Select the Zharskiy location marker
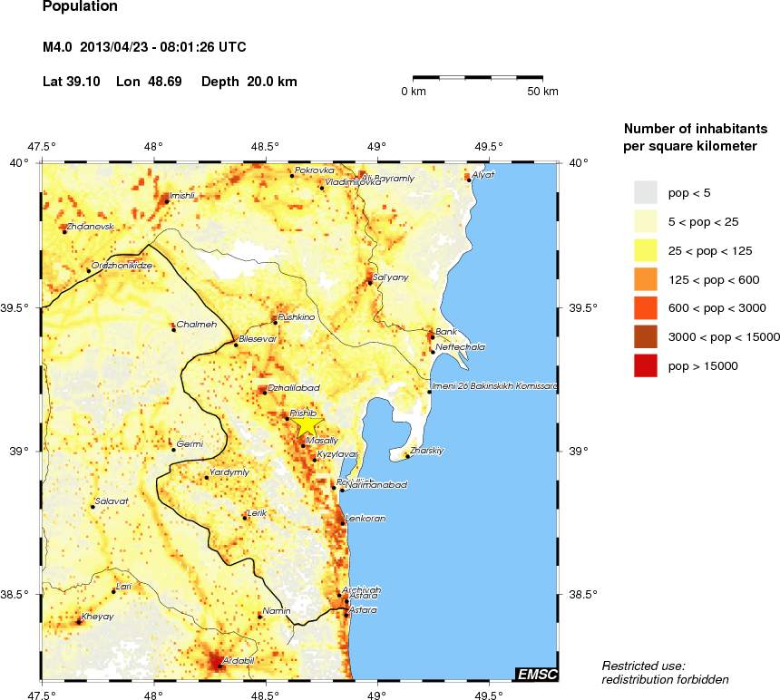 pyautogui.click(x=407, y=456)
